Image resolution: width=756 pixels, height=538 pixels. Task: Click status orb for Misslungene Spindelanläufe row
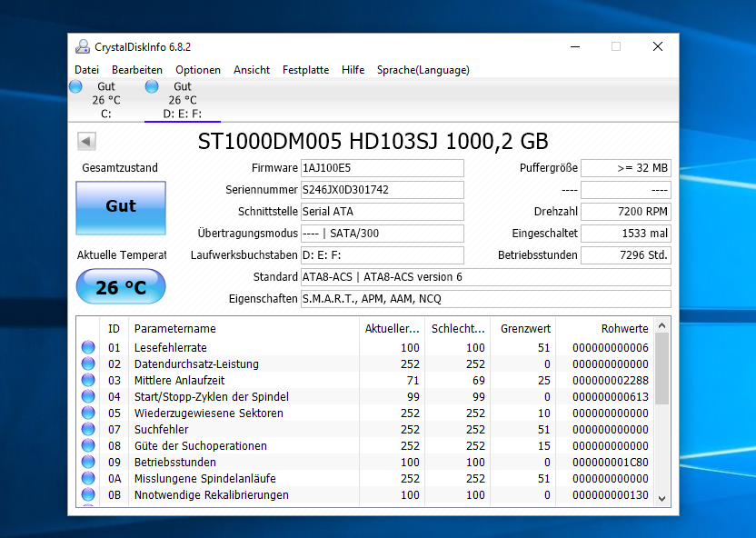pos(88,478)
